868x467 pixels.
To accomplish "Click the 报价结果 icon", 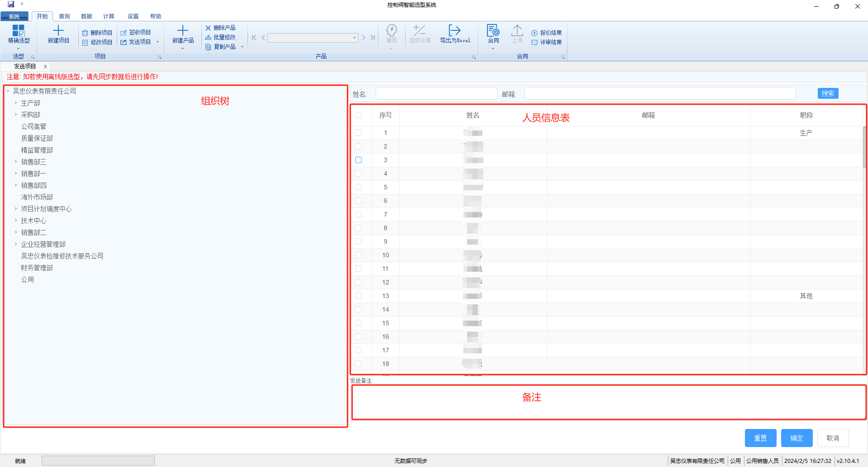I will point(534,33).
